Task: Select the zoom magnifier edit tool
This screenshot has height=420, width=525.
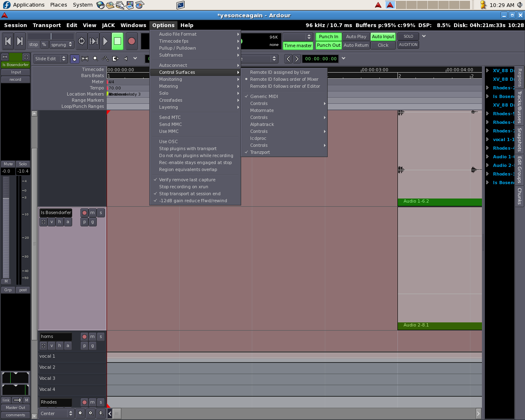Action: (95, 59)
